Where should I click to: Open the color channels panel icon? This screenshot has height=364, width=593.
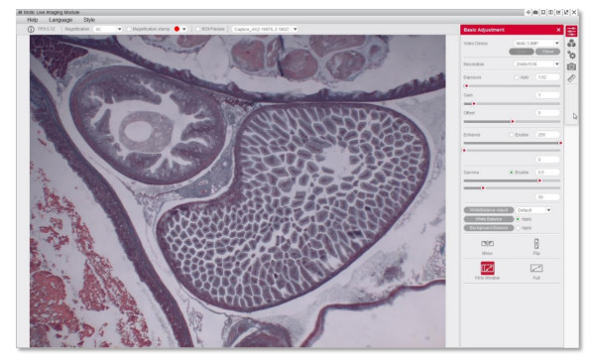[571, 43]
